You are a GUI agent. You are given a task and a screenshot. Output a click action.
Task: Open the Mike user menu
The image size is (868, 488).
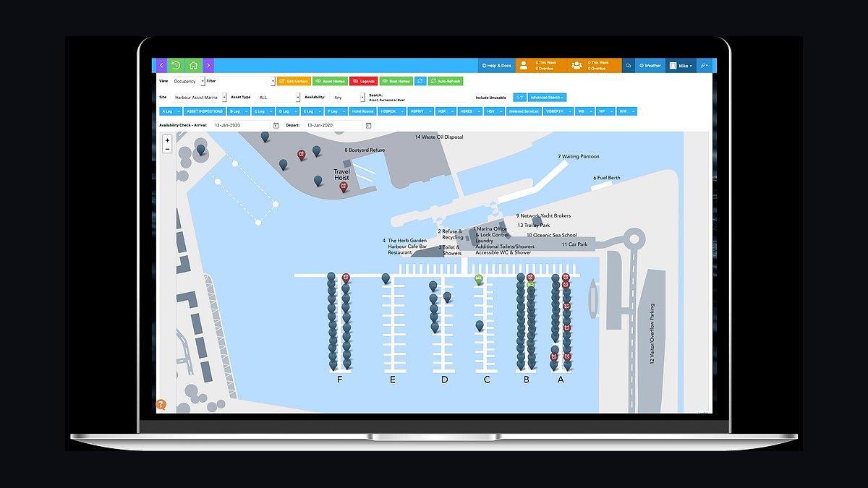[680, 66]
